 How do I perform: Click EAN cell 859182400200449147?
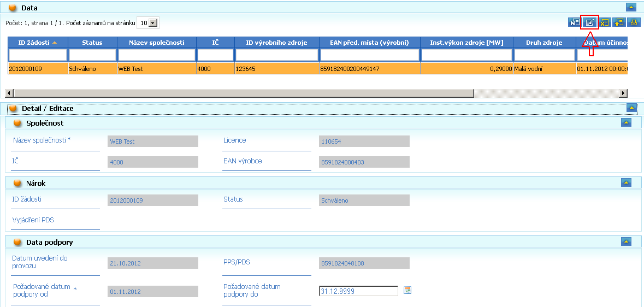[370, 69]
